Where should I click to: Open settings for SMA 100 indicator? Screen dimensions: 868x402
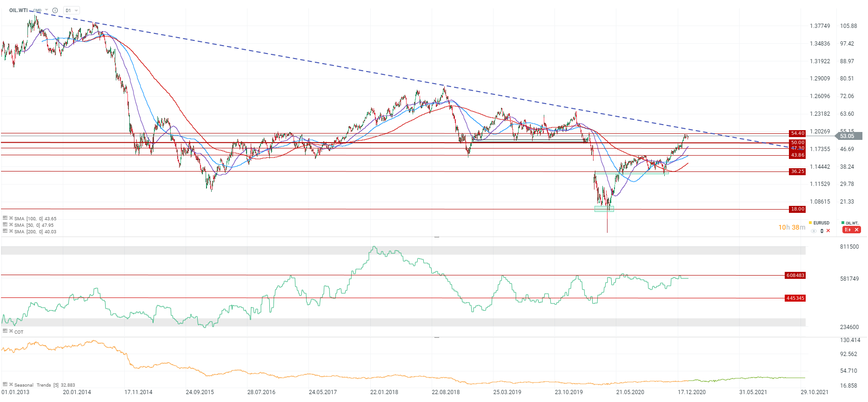click(x=5, y=218)
